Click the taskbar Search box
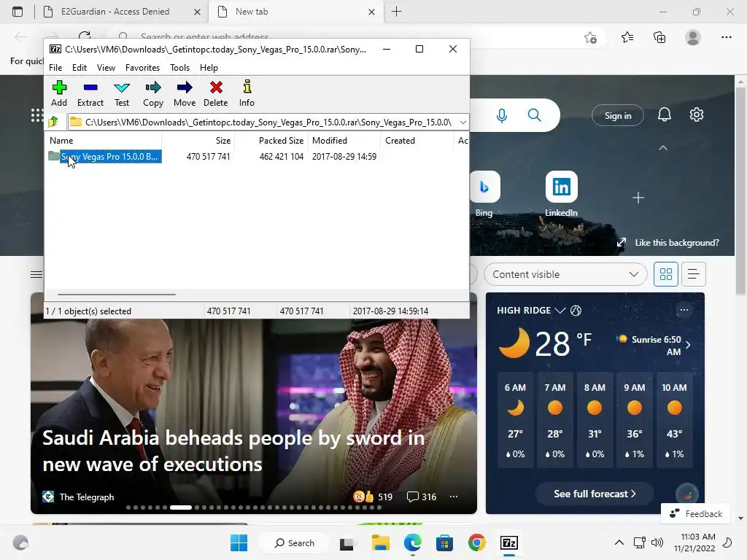Screen dimensions: 747x560 [295, 542]
